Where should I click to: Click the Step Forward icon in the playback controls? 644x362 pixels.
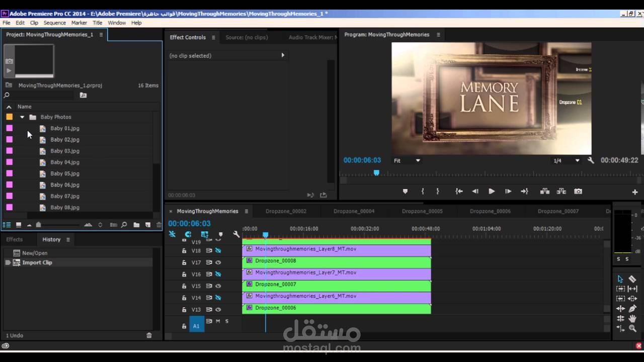(x=508, y=191)
